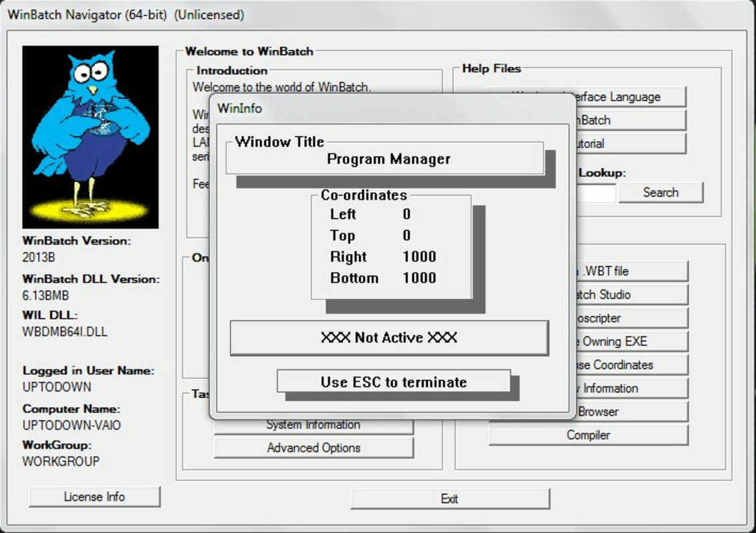Click DLL version text 6.13BMB

tap(45, 295)
